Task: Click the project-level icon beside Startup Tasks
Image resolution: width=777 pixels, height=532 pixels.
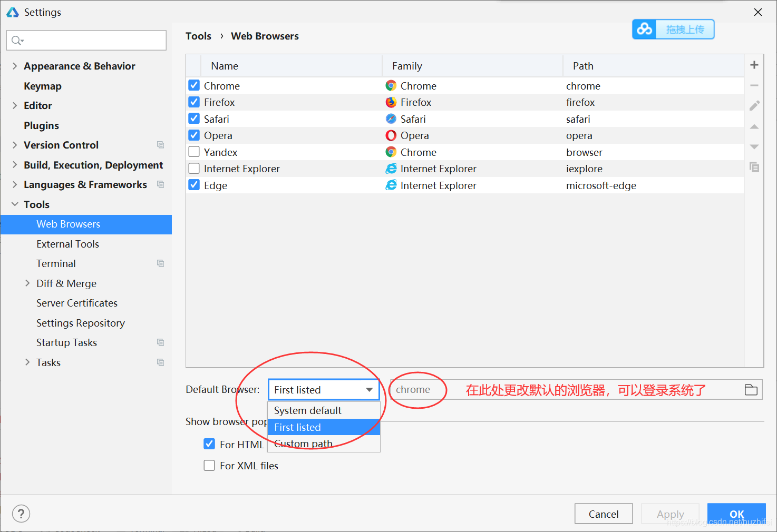Action: coord(161,342)
